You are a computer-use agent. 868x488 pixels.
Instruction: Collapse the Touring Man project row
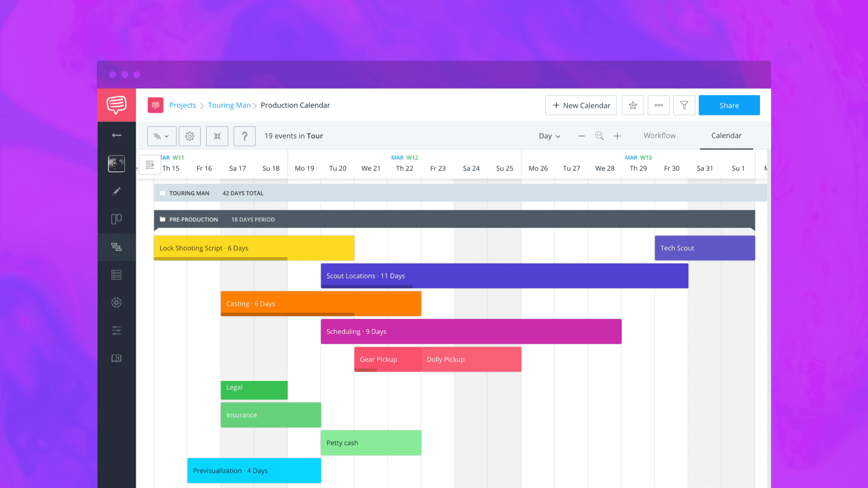tap(163, 193)
